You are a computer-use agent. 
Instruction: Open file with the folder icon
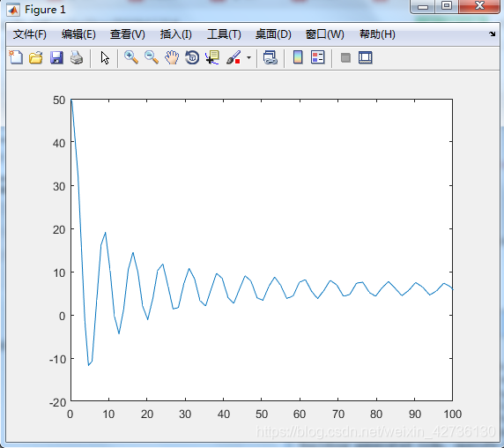pyautogui.click(x=35, y=58)
